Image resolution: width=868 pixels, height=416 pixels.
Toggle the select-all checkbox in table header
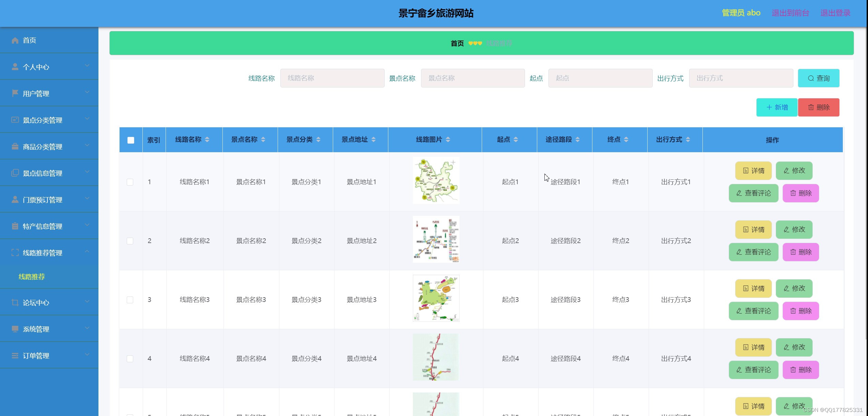coord(131,140)
